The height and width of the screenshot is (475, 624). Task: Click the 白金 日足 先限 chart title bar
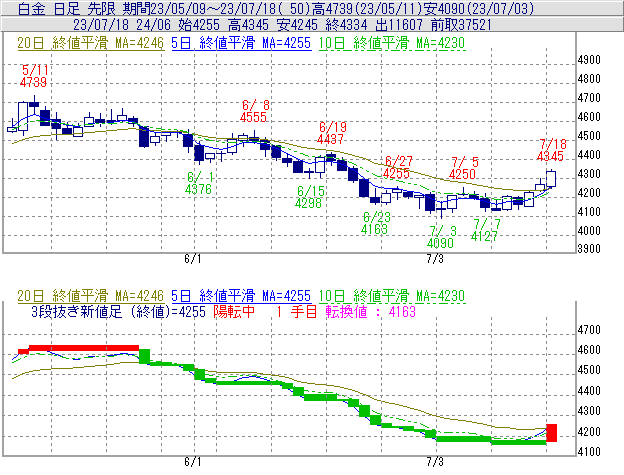(x=312, y=8)
